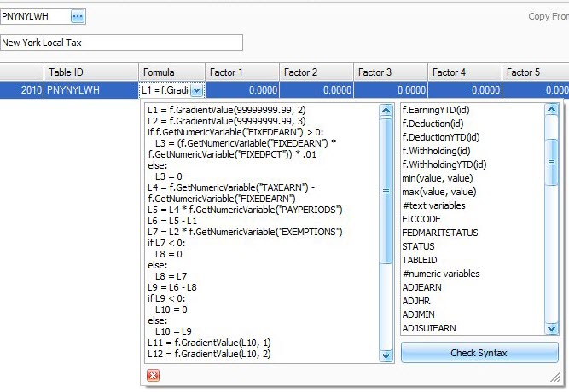The width and height of the screenshot is (569, 392).
Task: Sort by the Factor 1 column header
Action: coord(242,72)
